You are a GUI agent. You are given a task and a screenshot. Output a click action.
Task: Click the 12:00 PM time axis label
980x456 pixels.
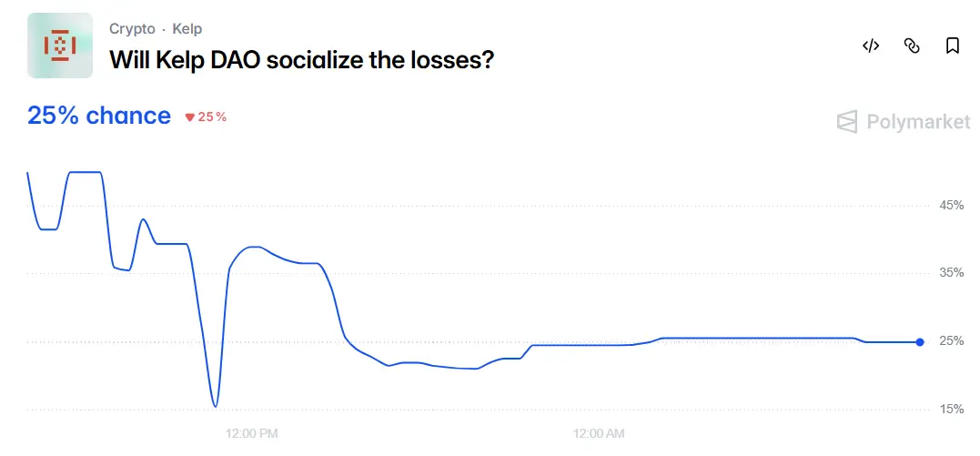tap(251, 433)
